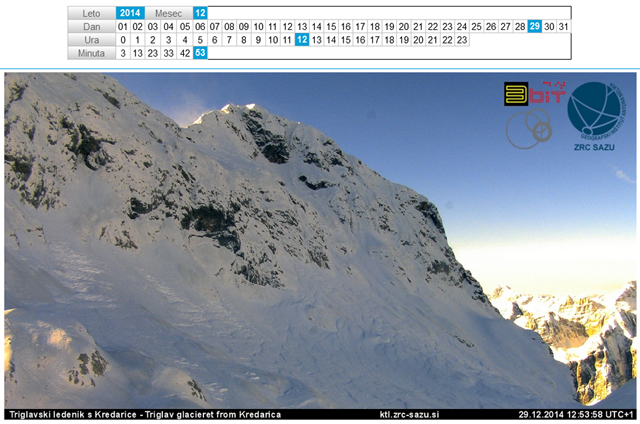640x424 pixels.
Task: Select hour 0 in Ura row
Action: [x=123, y=40]
